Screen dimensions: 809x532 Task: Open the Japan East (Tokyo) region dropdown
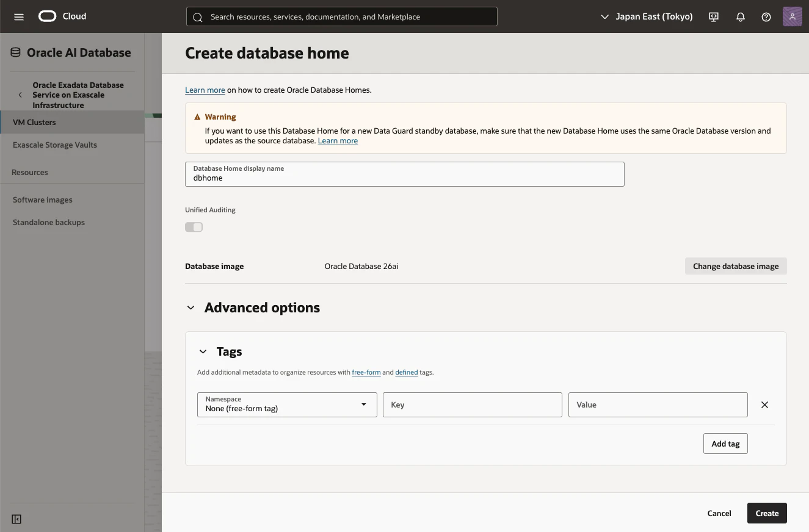click(x=647, y=17)
